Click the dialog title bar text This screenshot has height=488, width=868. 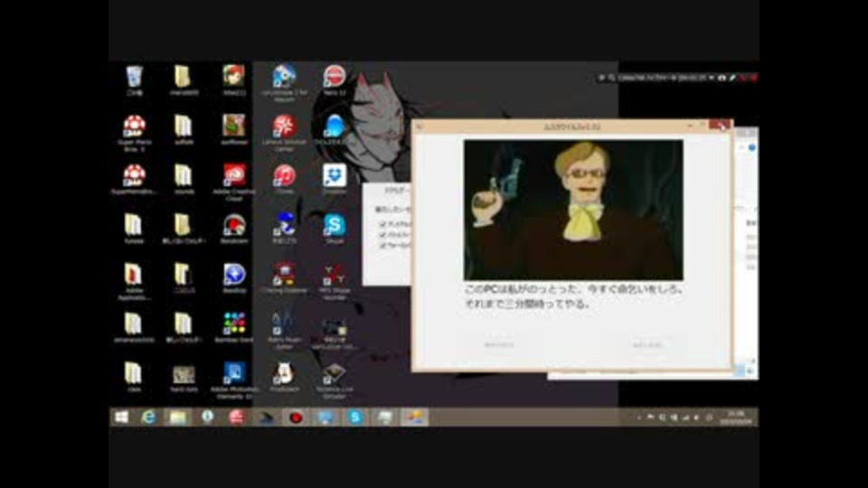572,127
